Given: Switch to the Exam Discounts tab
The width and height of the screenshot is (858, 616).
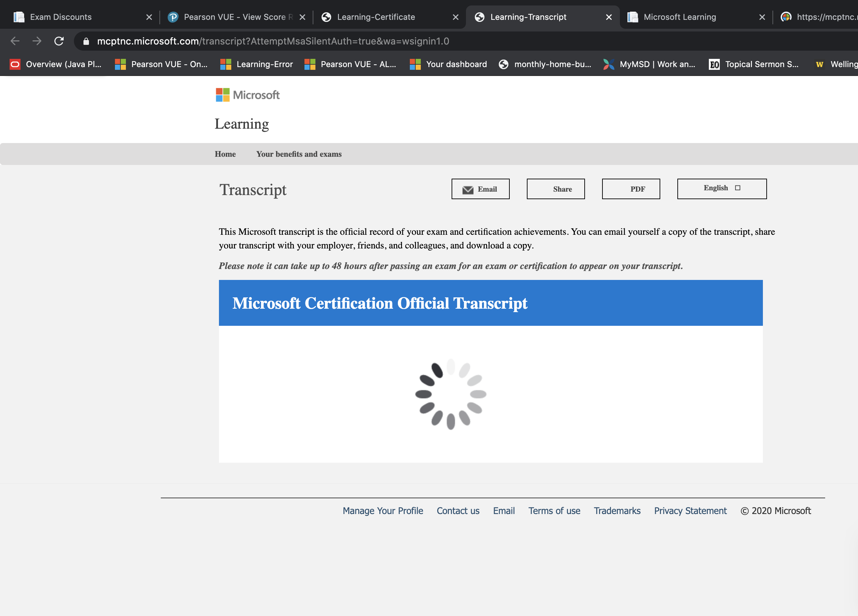Looking at the screenshot, I should point(82,17).
